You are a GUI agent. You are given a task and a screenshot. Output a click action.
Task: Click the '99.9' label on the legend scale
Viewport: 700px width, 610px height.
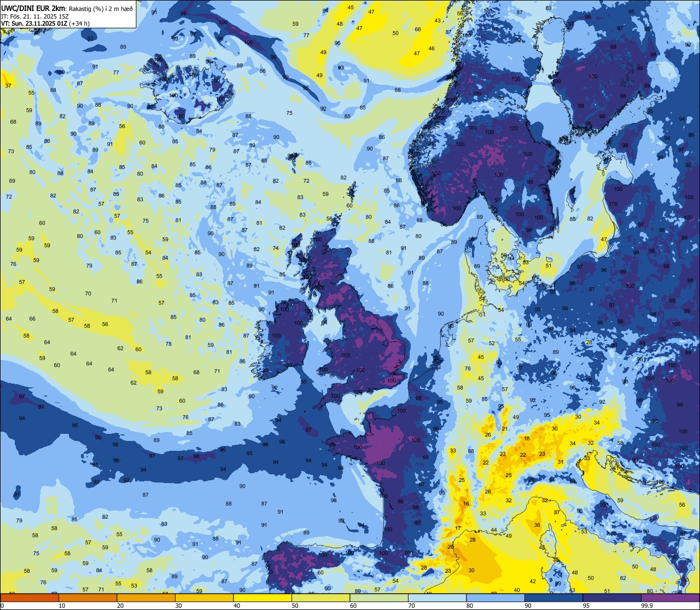647,606
